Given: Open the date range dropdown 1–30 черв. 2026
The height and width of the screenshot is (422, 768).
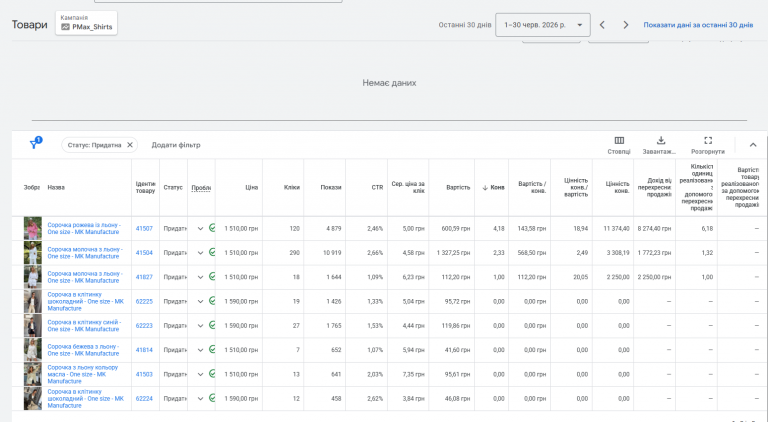Looking at the screenshot, I should point(543,25).
